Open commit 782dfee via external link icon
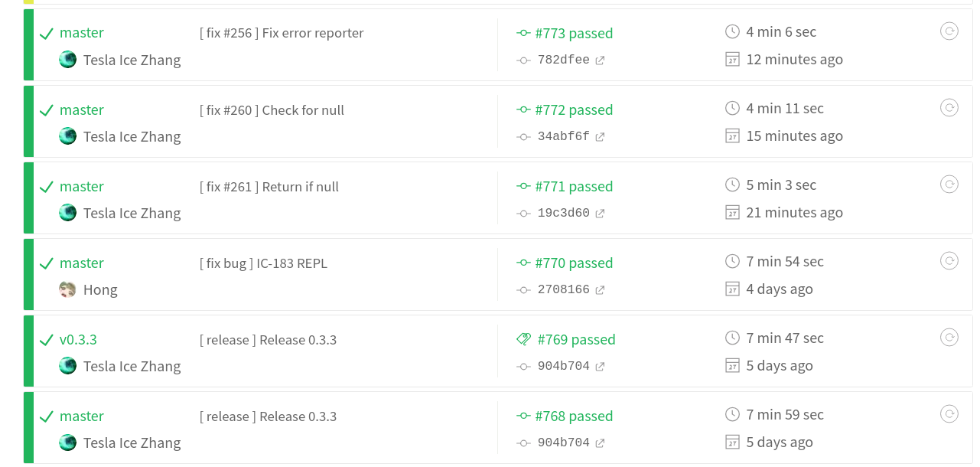The image size is (980, 467). (x=599, y=60)
